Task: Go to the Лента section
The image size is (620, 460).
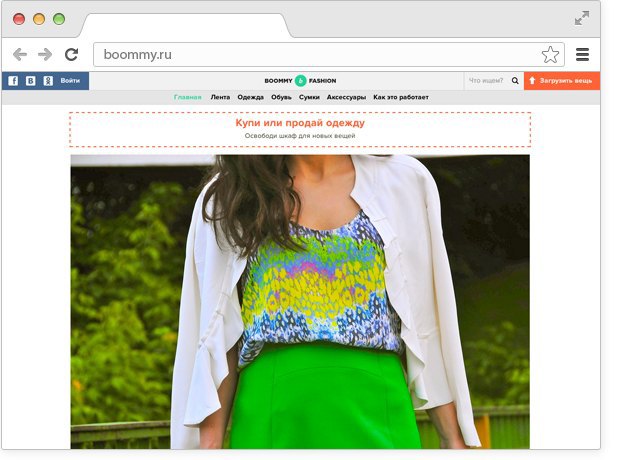Action: click(x=219, y=98)
